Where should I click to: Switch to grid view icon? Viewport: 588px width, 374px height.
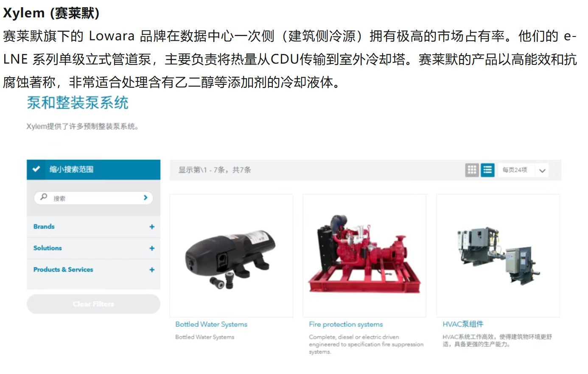tap(472, 170)
